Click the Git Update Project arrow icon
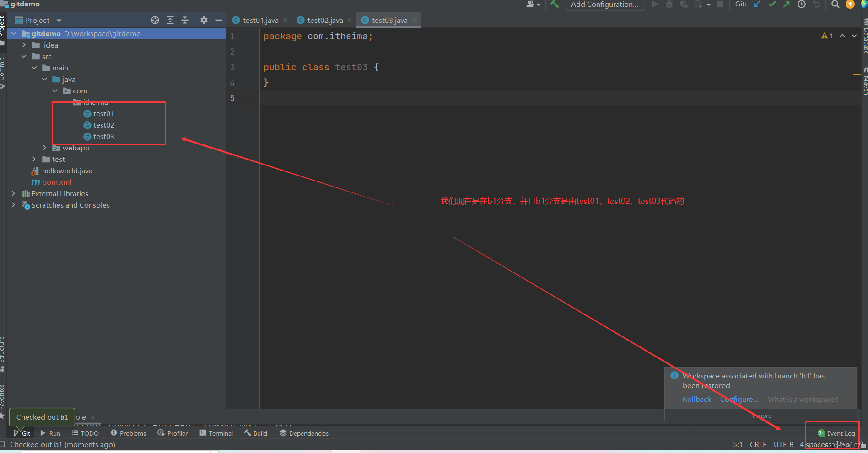 click(757, 5)
